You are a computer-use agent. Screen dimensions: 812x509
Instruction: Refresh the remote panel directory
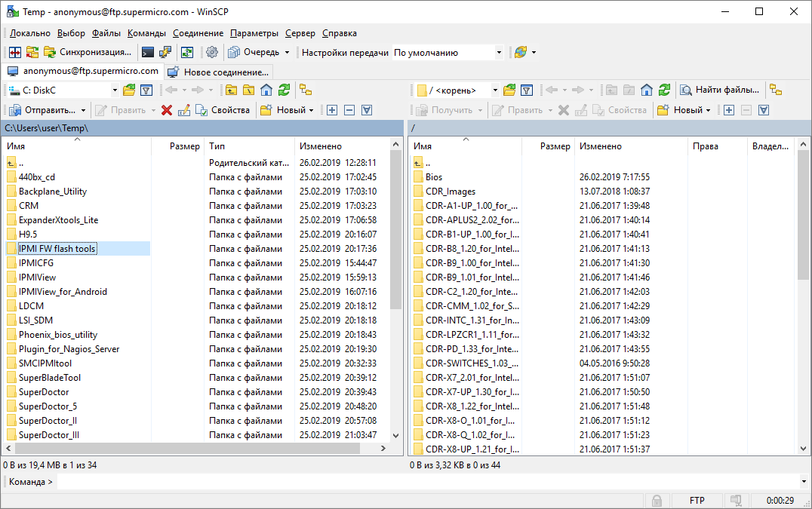point(664,90)
